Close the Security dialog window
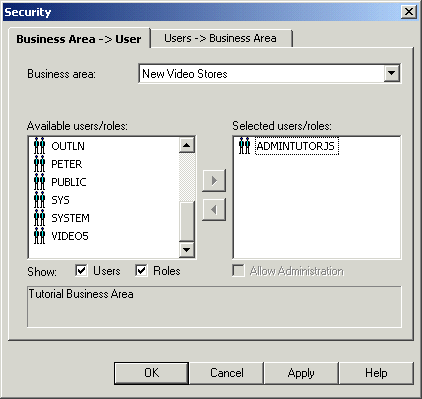Image resolution: width=422 pixels, height=399 pixels. point(408,12)
